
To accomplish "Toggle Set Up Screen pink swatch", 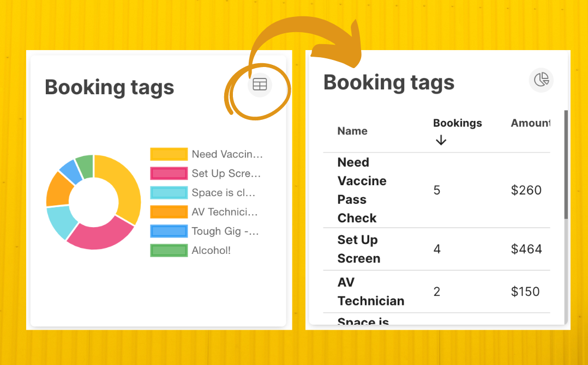I will tap(169, 173).
